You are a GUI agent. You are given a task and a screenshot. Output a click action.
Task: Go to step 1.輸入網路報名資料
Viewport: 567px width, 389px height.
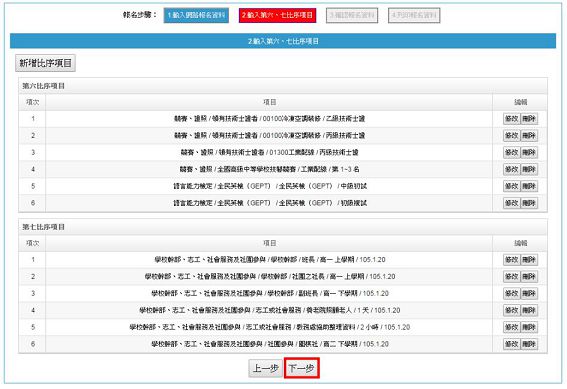pos(196,15)
